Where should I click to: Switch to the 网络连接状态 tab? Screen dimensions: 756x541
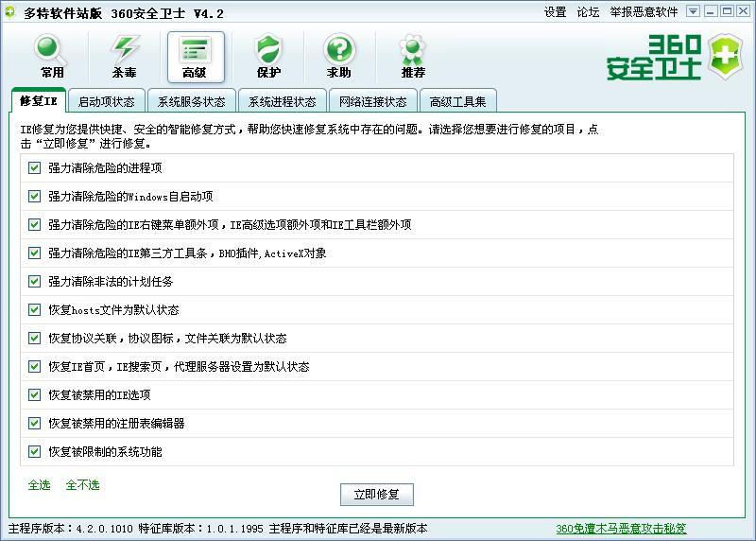[x=372, y=102]
